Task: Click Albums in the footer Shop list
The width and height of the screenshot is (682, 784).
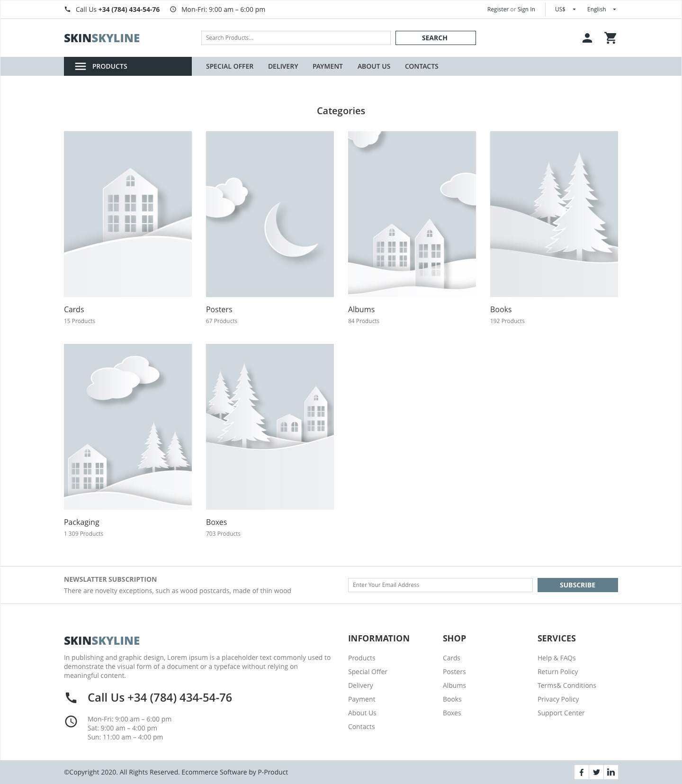Action: click(454, 685)
